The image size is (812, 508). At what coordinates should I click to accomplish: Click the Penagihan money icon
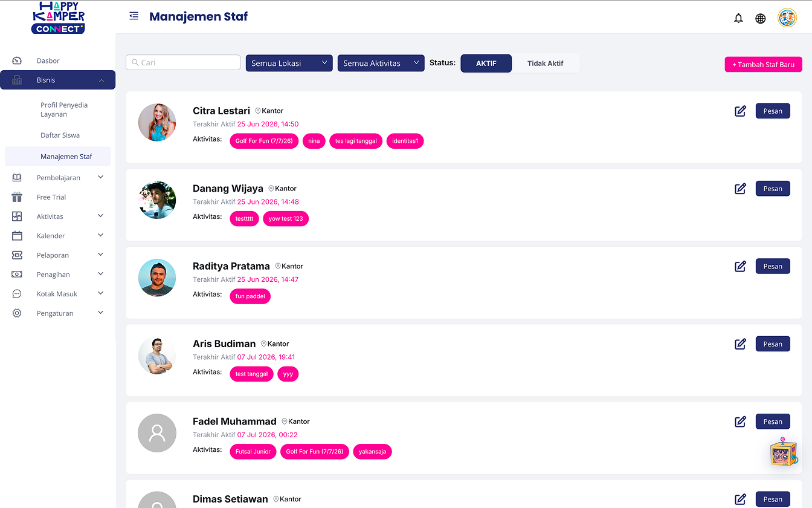pyautogui.click(x=17, y=275)
